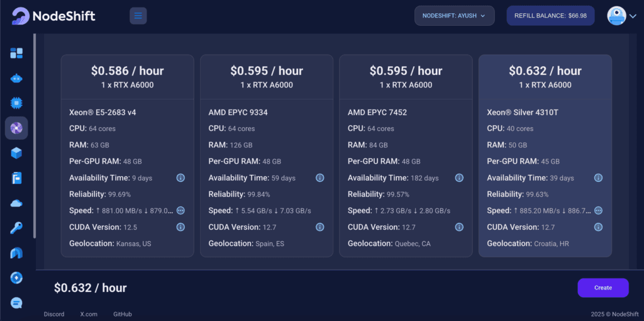Expand speed ellipsis icon on Xeon E5-2683 v4 card
Viewport: 644px width, 321px height.
click(180, 210)
